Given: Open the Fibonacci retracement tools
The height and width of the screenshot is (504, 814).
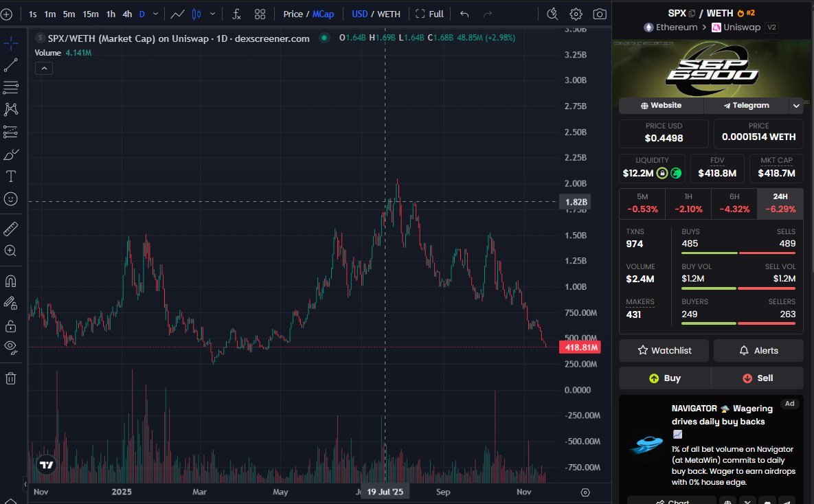Looking at the screenshot, I should pos(10,87).
